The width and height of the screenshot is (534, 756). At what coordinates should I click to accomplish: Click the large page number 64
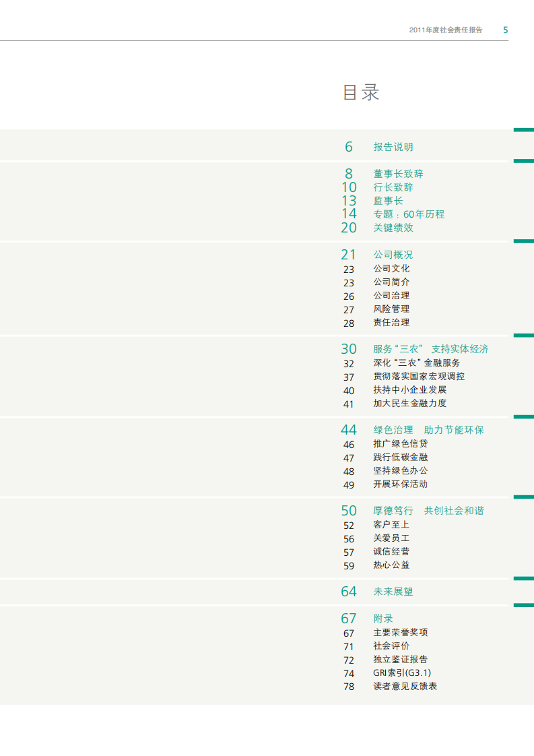[x=349, y=592]
